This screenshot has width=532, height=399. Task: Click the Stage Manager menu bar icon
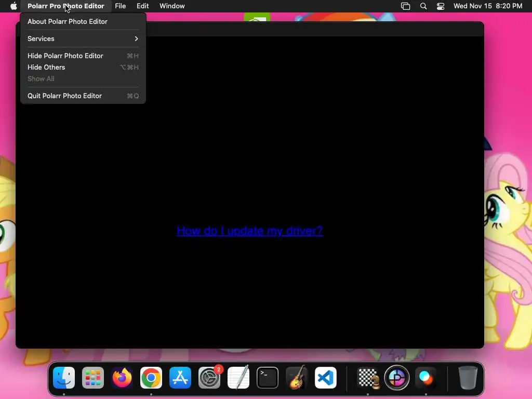click(x=405, y=6)
